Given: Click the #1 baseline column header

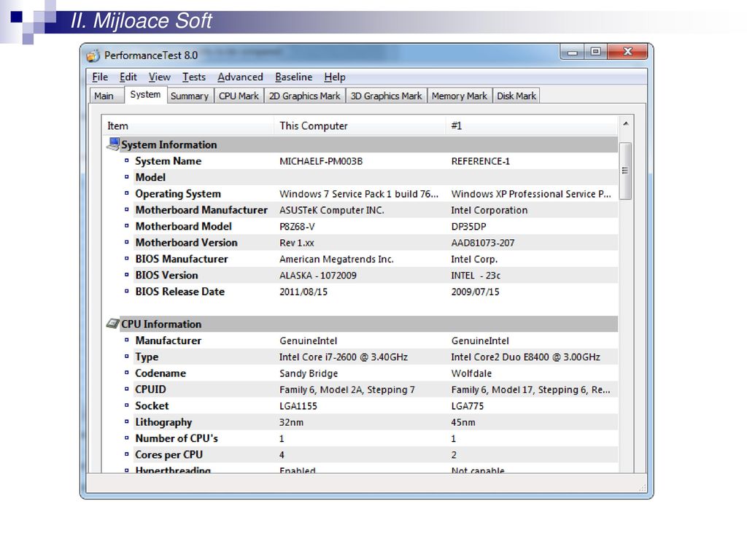Looking at the screenshot, I should coord(532,125).
